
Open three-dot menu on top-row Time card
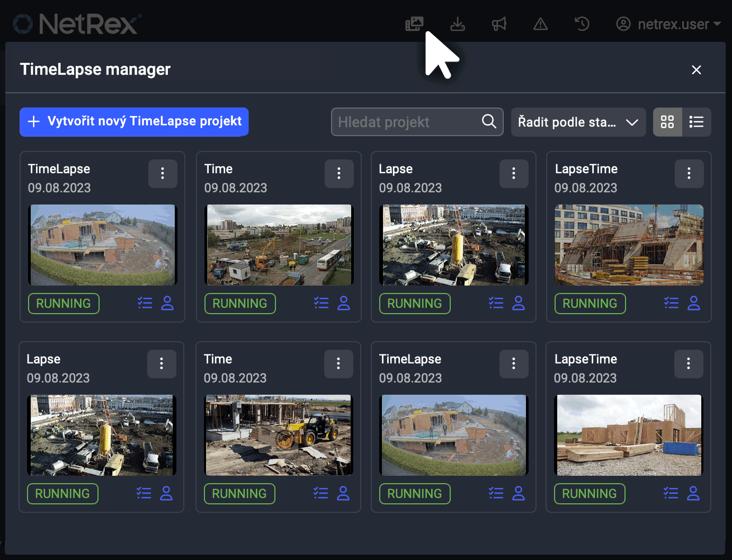click(x=339, y=173)
